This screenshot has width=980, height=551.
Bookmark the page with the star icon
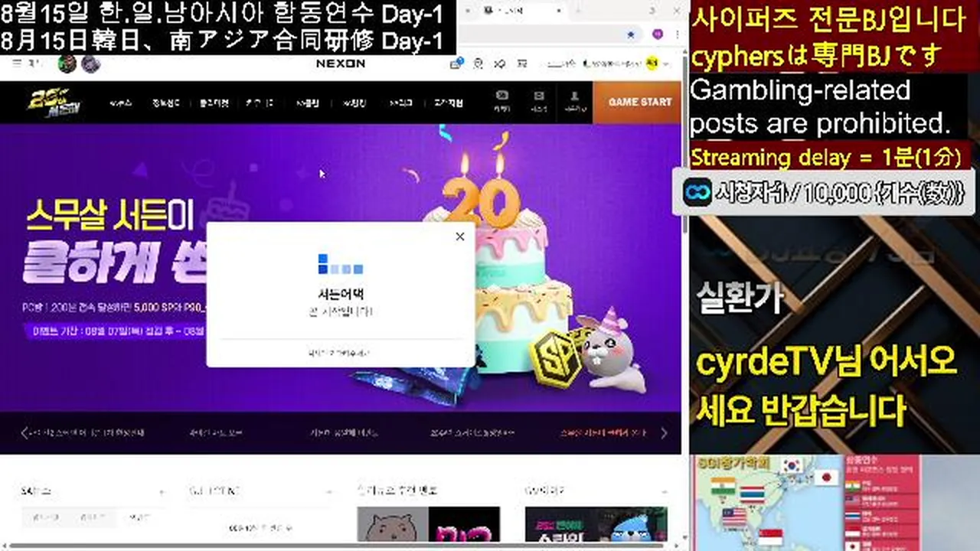point(631,34)
